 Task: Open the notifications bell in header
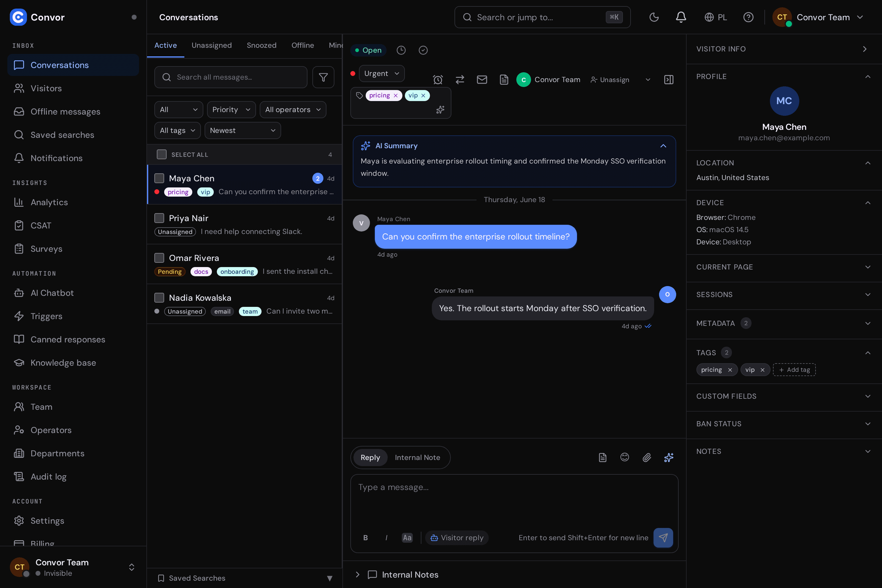681,17
